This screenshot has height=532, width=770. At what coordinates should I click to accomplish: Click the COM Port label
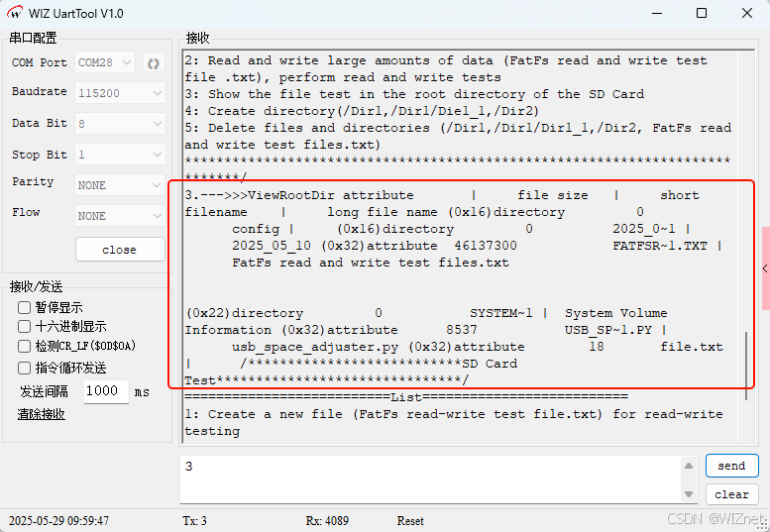coord(40,62)
